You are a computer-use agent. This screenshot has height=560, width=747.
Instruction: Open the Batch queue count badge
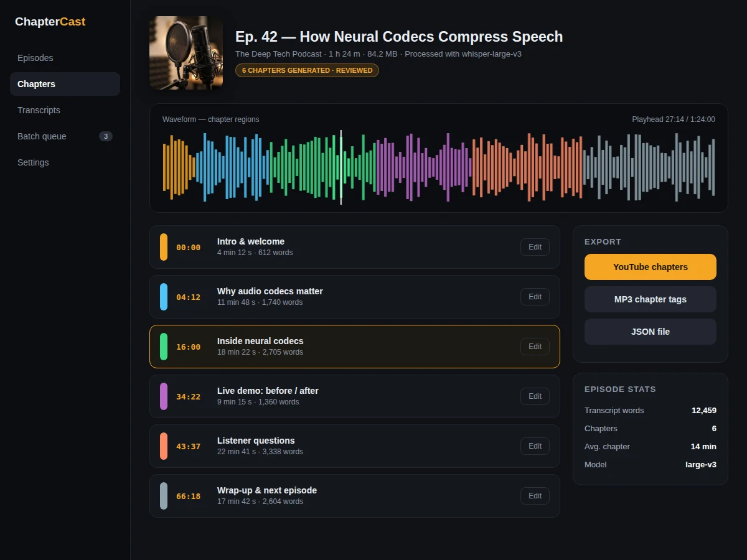[x=106, y=136]
